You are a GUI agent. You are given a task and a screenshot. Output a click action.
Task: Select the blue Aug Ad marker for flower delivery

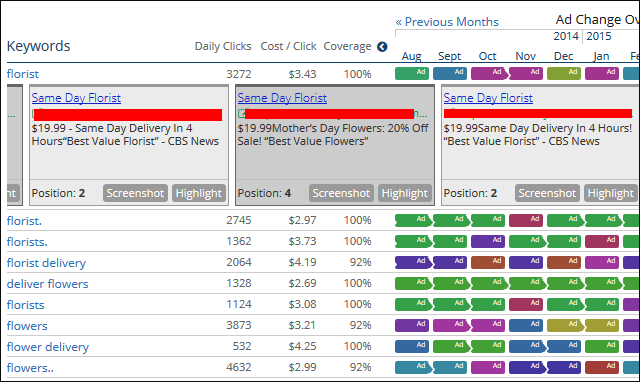pos(412,346)
